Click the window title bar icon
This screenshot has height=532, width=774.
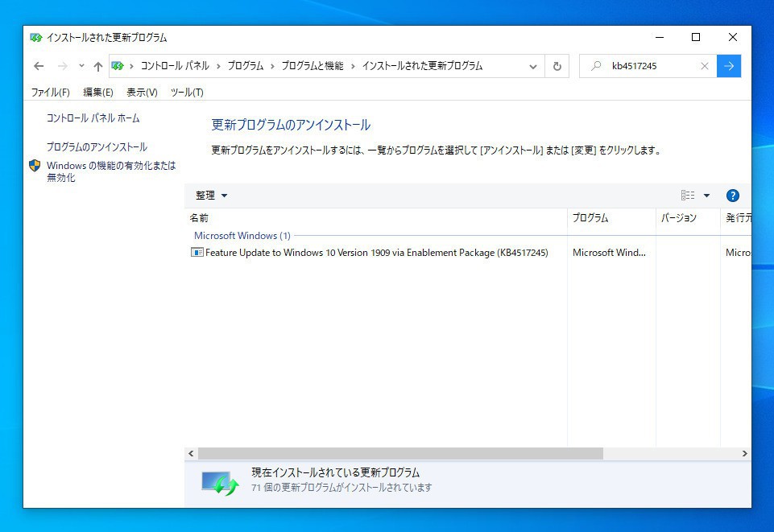coord(36,38)
